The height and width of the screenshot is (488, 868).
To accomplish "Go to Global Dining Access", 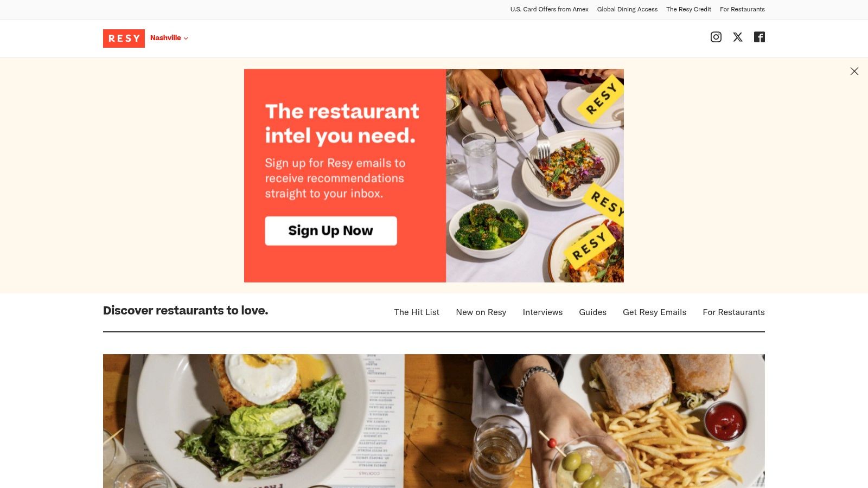I will 627,9.
